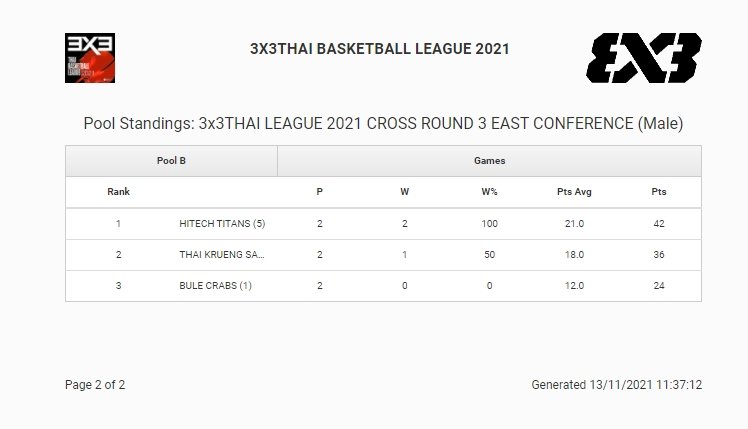The image size is (748, 429).
Task: Click BULE CRABS points average 12.0
Action: [x=574, y=285]
